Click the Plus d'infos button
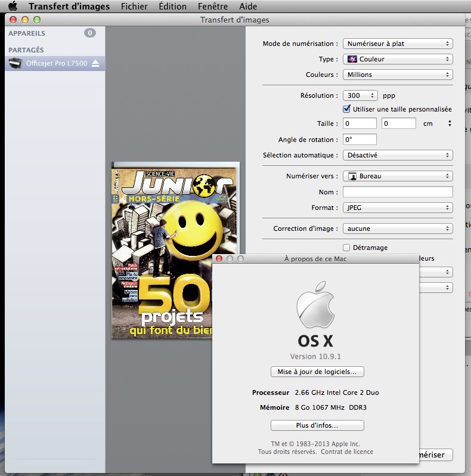 [x=317, y=425]
